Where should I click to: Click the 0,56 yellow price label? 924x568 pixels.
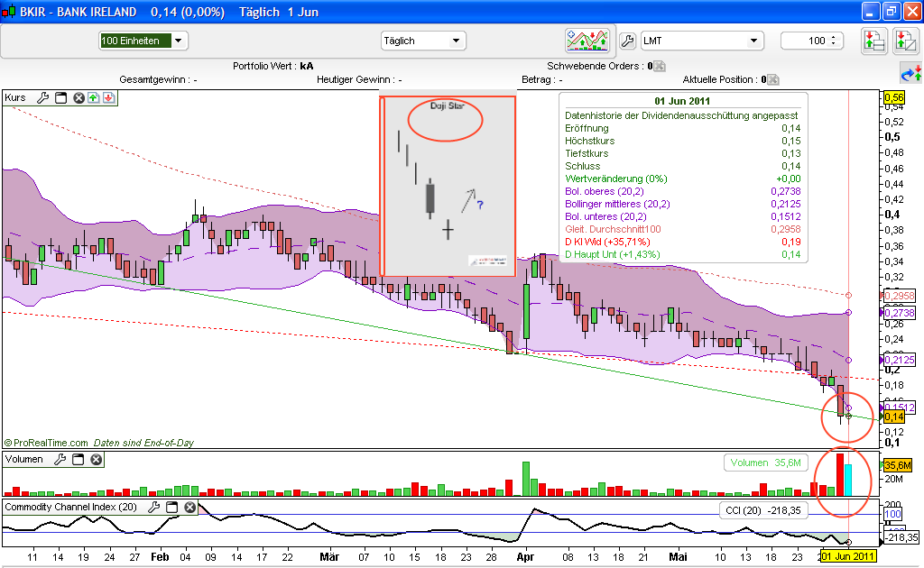tap(894, 97)
